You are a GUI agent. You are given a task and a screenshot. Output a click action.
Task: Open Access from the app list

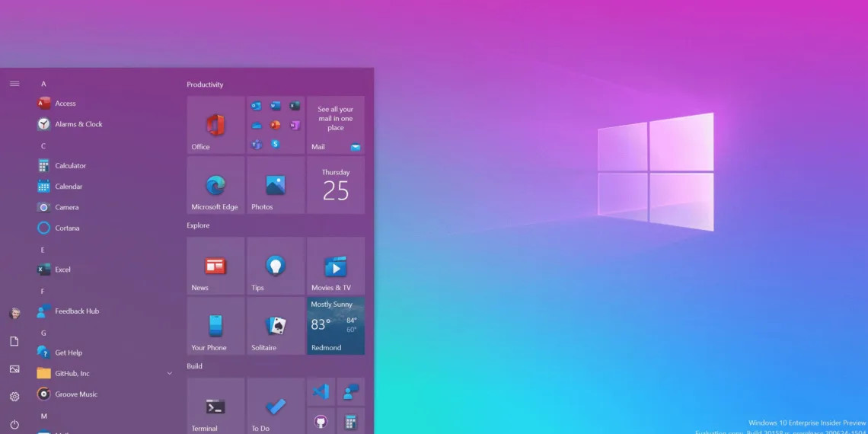tap(105, 104)
